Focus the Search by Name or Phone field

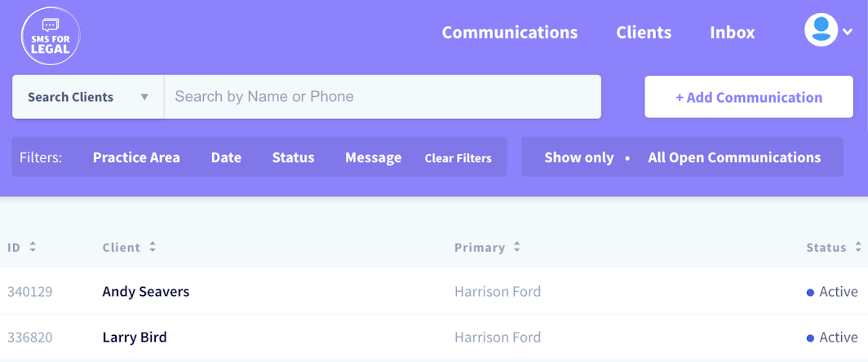click(x=383, y=97)
